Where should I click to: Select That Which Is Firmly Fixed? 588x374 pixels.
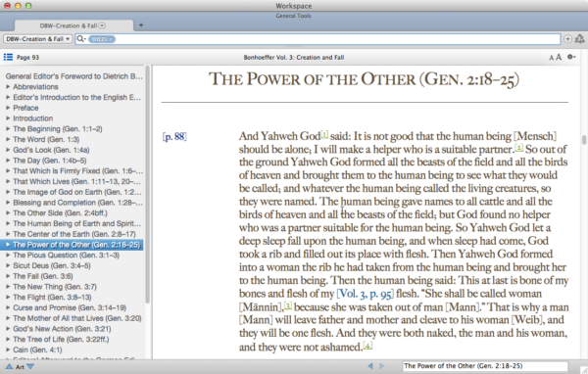click(x=77, y=170)
